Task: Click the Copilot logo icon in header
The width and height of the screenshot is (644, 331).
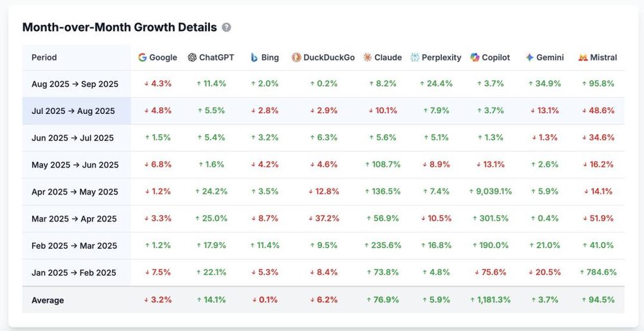Action: (x=475, y=57)
